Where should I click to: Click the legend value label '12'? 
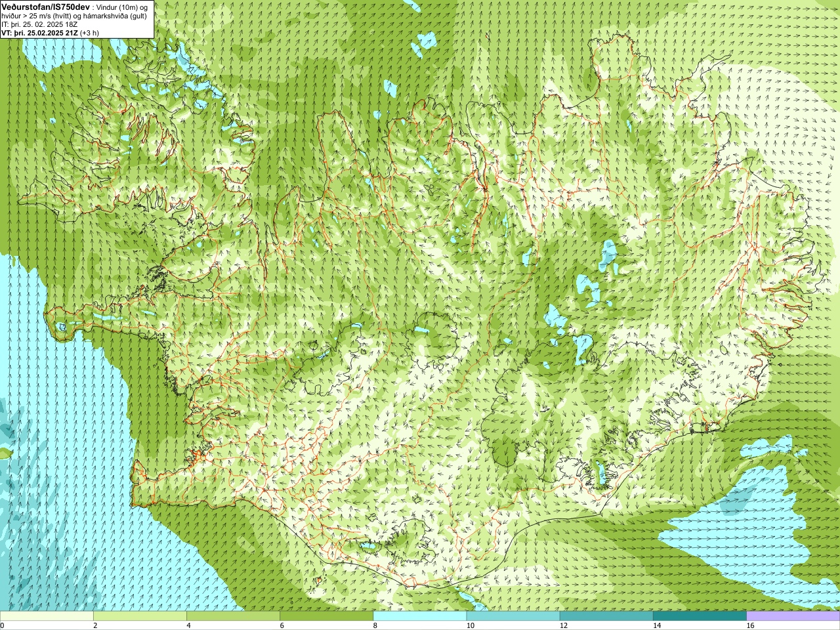pyautogui.click(x=564, y=625)
